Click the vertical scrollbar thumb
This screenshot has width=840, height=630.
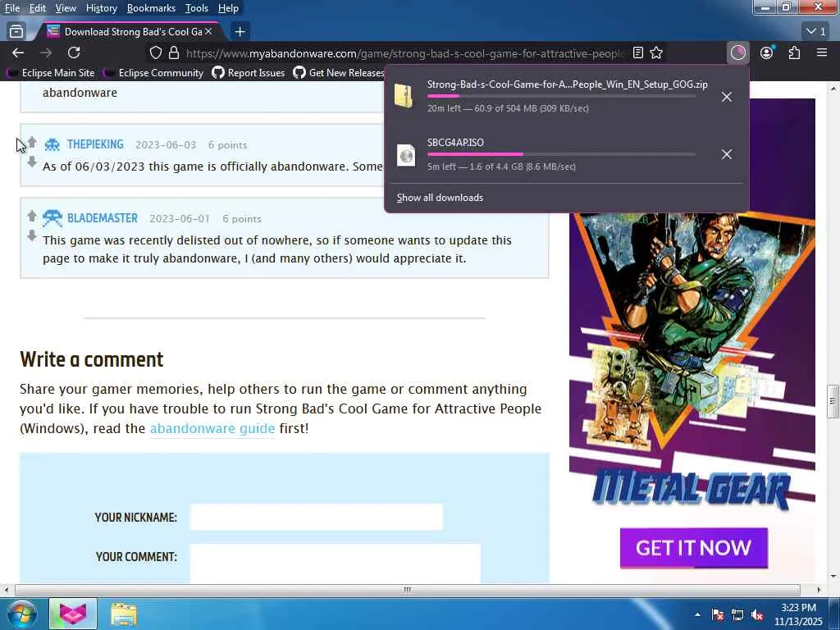click(x=833, y=400)
